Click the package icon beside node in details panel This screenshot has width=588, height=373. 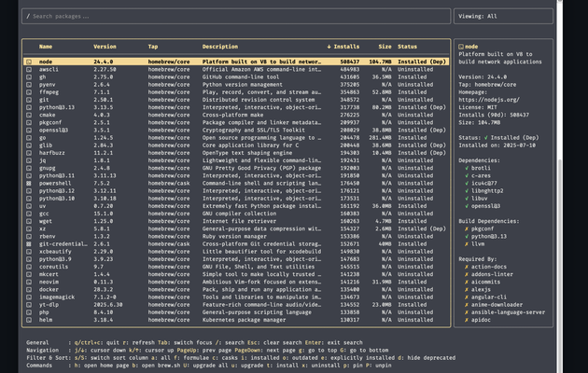[461, 47]
